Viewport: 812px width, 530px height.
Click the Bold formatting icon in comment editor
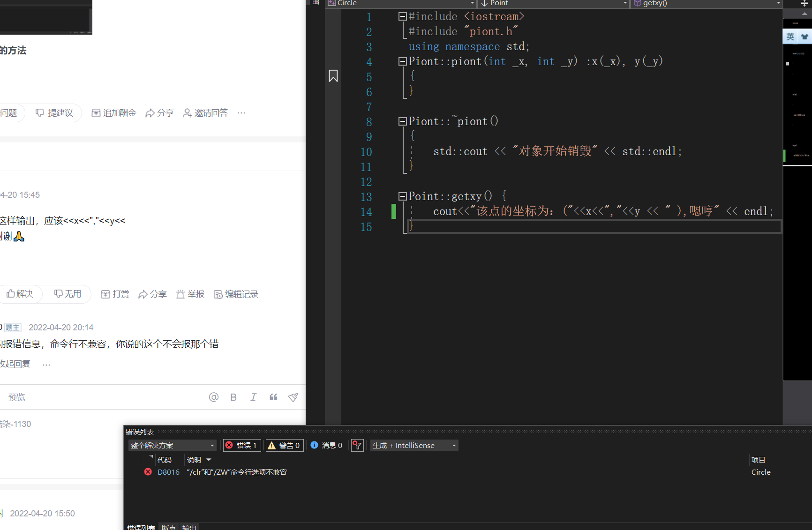(x=233, y=397)
